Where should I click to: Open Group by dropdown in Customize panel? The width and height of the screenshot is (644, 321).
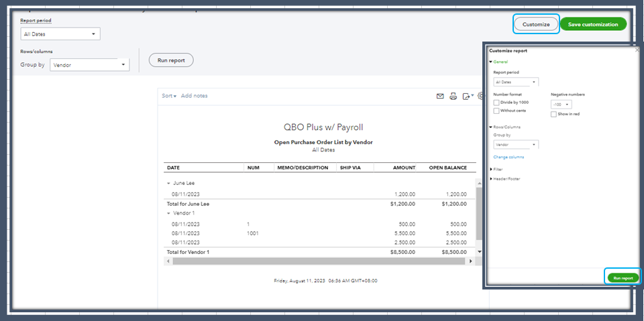(x=516, y=145)
